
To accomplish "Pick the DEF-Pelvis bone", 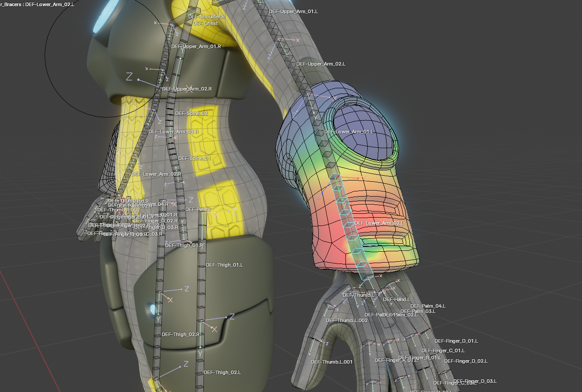I will 198,209.
